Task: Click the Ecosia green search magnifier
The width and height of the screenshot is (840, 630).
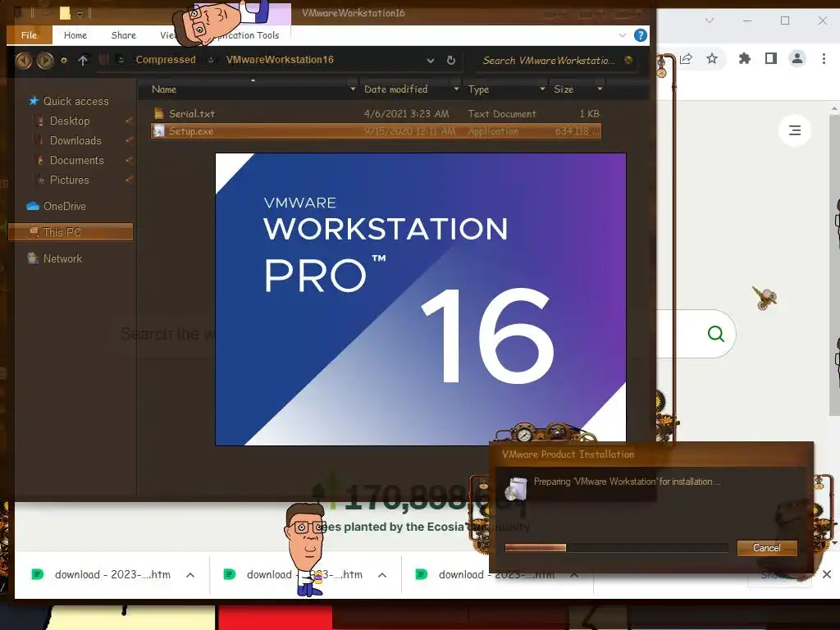Action: click(715, 334)
